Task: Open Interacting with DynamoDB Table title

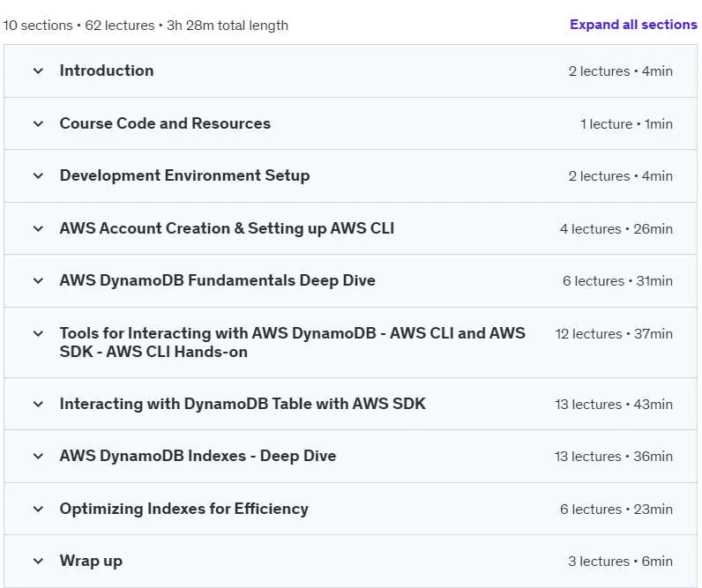Action: 243,404
